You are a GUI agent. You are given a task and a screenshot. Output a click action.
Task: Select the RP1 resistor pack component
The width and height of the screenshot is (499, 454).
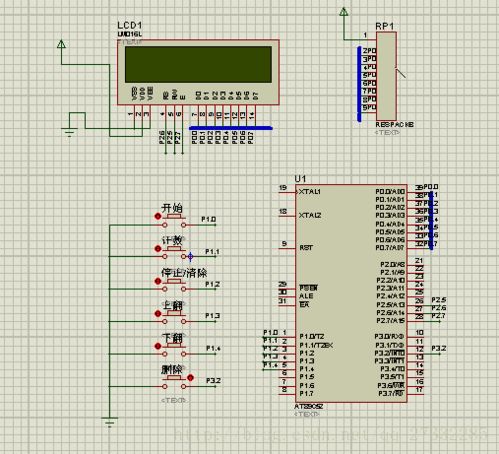(x=386, y=76)
